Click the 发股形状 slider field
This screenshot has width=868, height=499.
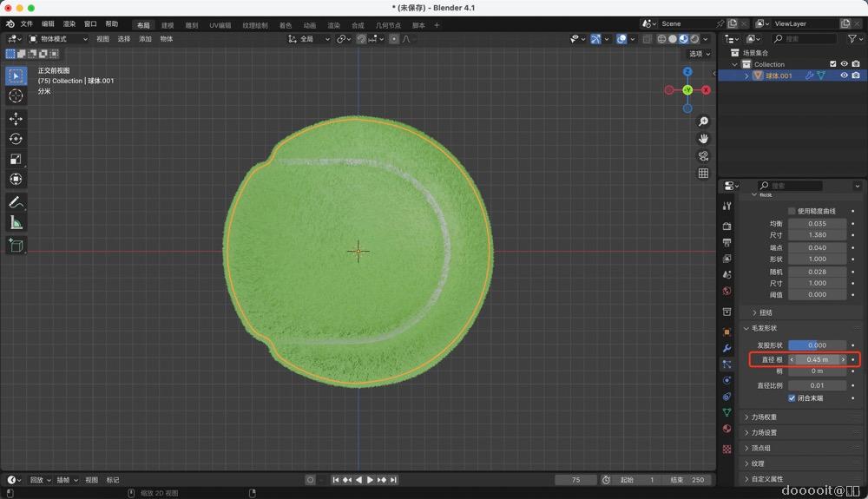(817, 345)
